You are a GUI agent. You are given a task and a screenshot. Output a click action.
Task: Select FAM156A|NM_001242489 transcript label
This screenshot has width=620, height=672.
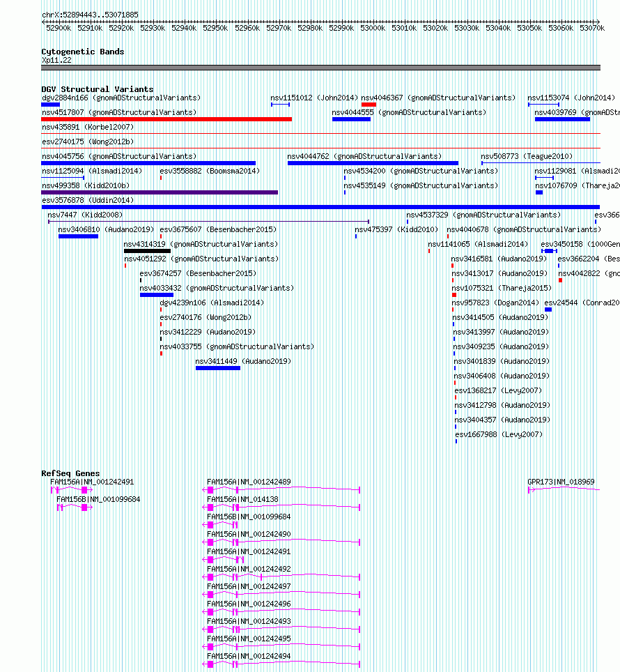[x=249, y=482]
